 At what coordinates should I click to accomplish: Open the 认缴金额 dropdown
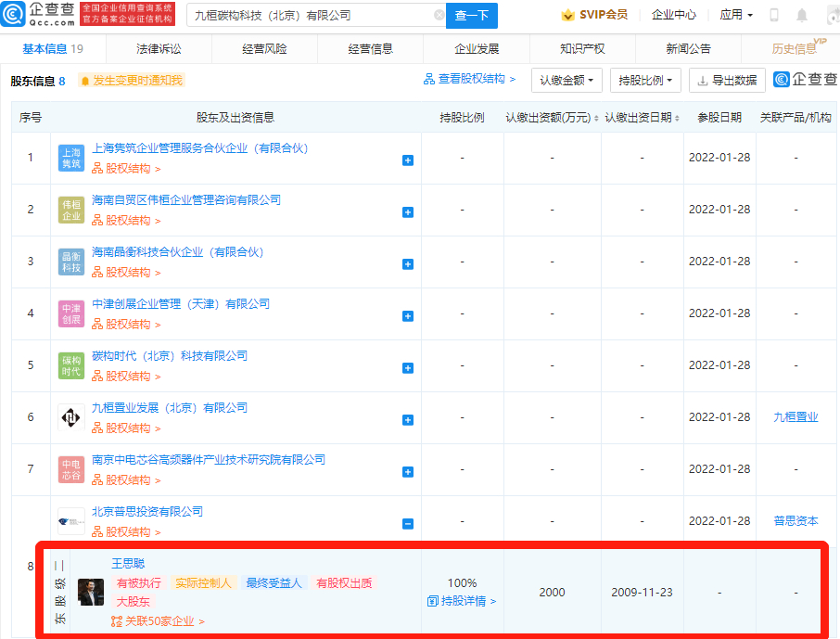[566, 81]
